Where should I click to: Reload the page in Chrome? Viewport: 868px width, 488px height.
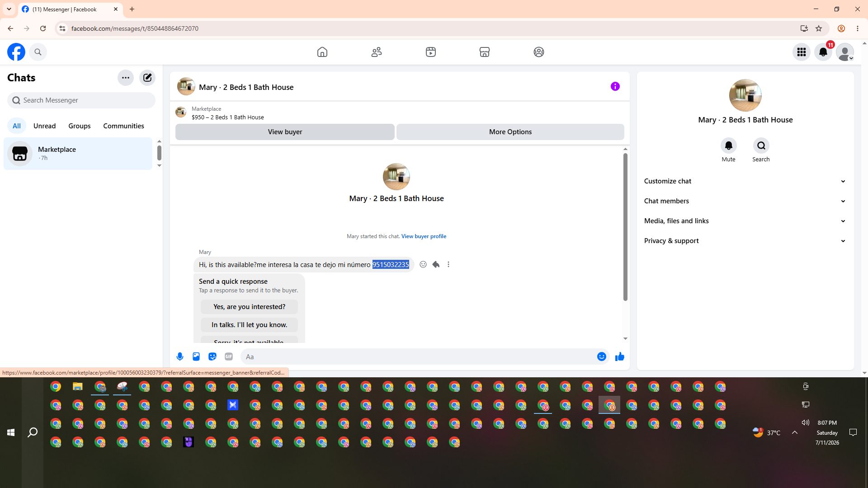[43, 28]
